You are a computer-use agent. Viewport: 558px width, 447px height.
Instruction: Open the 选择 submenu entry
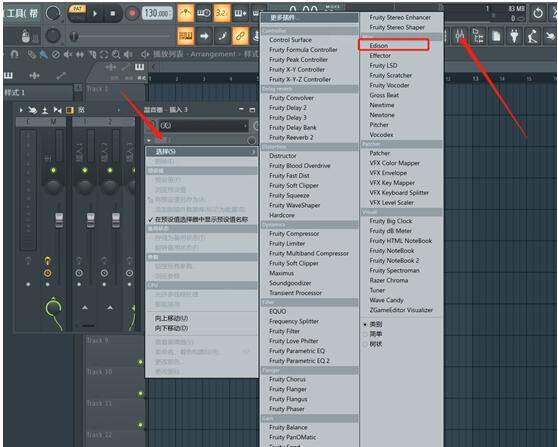pos(202,152)
